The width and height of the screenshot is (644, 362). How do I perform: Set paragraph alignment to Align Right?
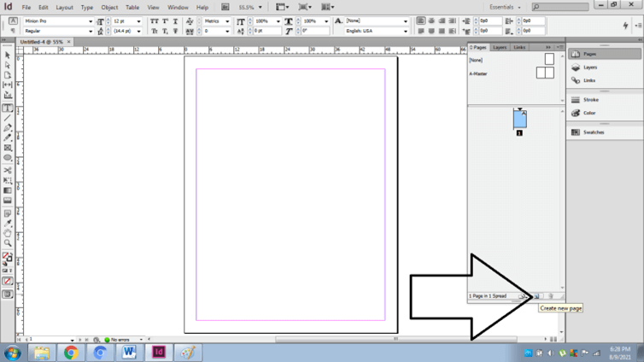coord(442,21)
